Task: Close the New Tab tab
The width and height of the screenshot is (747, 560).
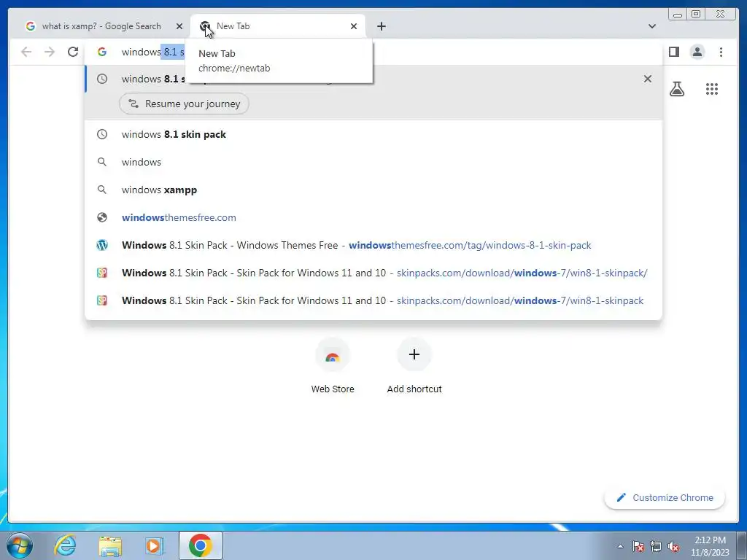Action: 354,26
